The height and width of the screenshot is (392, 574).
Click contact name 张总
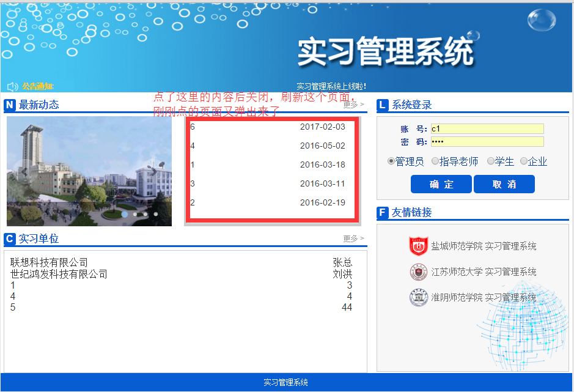click(343, 262)
